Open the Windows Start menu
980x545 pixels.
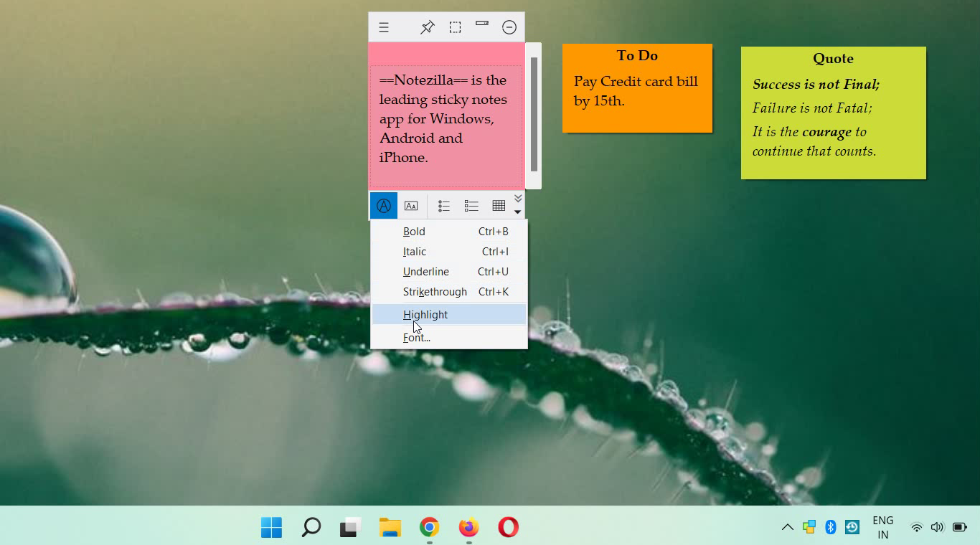(x=271, y=528)
